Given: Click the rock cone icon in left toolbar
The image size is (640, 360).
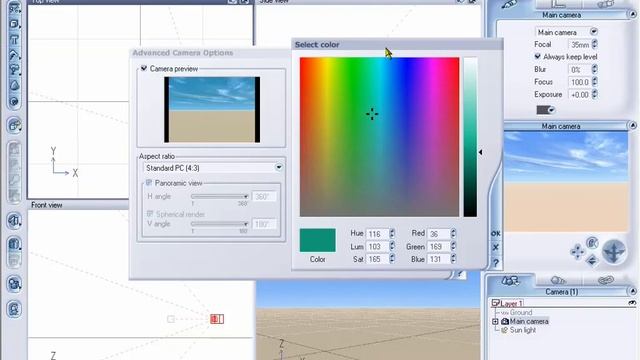Looking at the screenshot, I should (14, 86).
